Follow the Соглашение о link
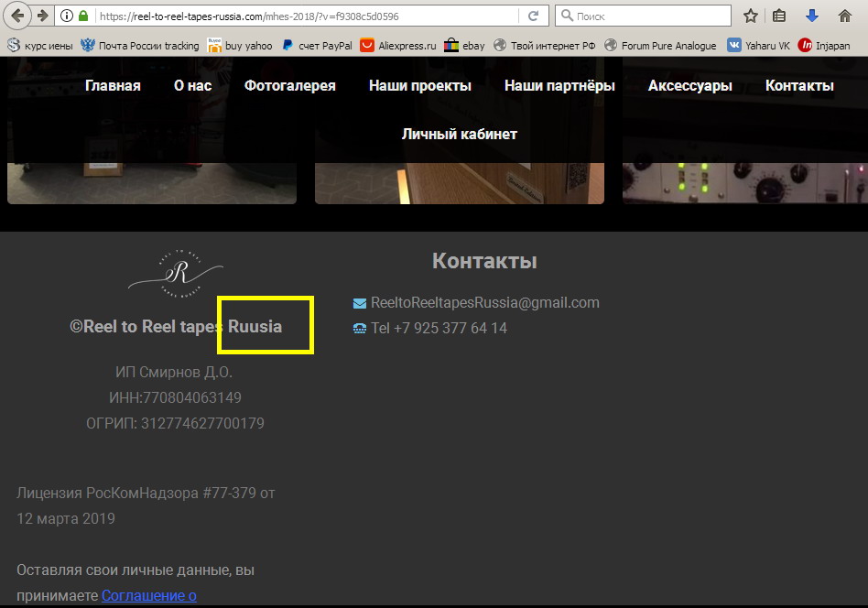The height and width of the screenshot is (608, 868). [149, 596]
